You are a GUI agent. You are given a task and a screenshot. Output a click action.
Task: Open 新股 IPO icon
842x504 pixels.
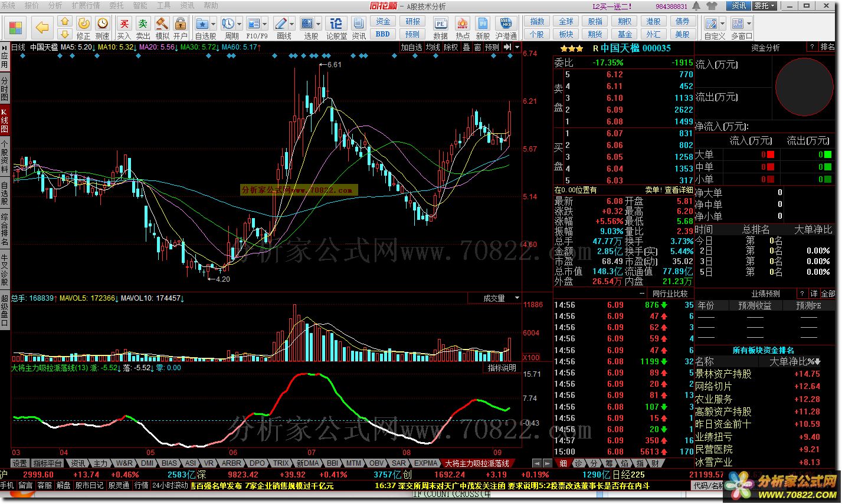[x=483, y=28]
